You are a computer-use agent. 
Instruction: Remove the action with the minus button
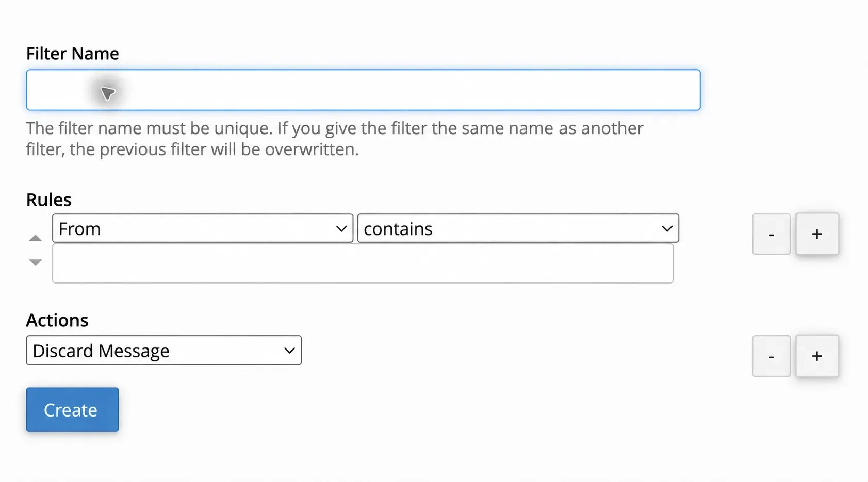pyautogui.click(x=771, y=356)
